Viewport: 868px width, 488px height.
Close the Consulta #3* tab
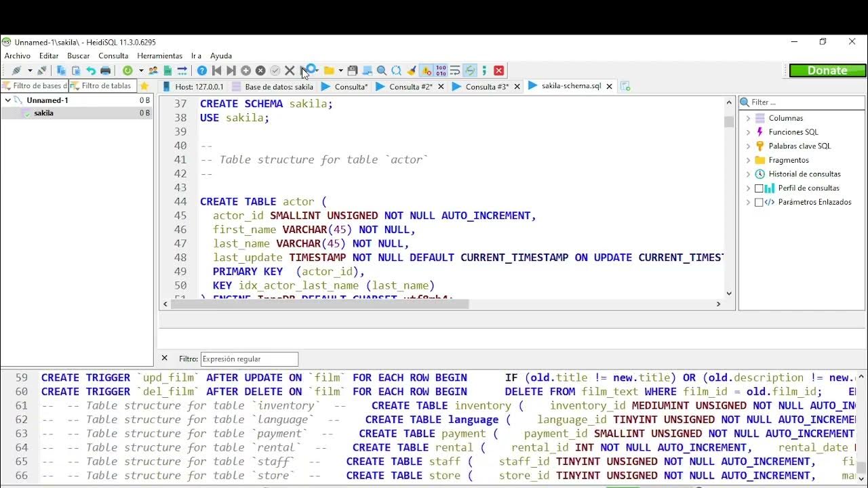[517, 87]
